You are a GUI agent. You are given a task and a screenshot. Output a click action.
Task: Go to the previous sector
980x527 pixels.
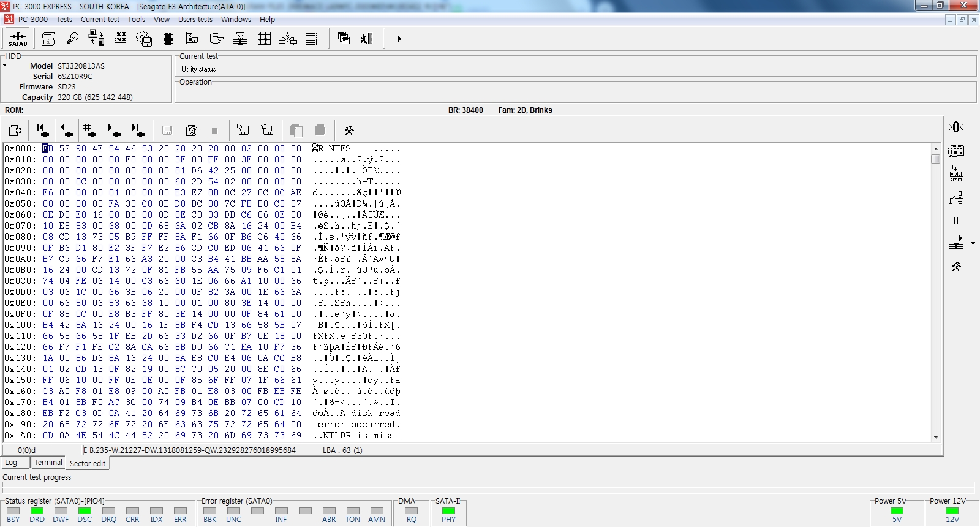pyautogui.click(x=66, y=130)
